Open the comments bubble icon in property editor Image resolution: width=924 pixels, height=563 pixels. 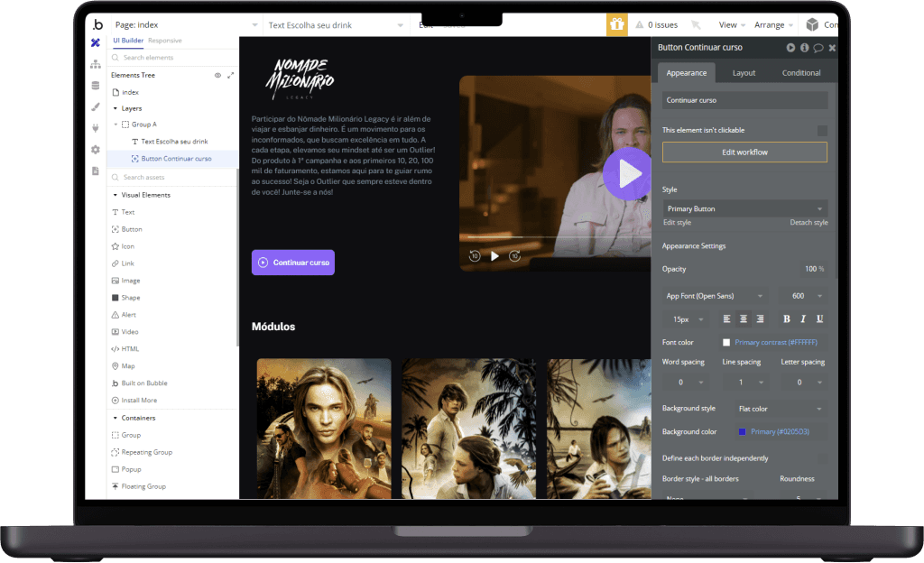point(818,48)
